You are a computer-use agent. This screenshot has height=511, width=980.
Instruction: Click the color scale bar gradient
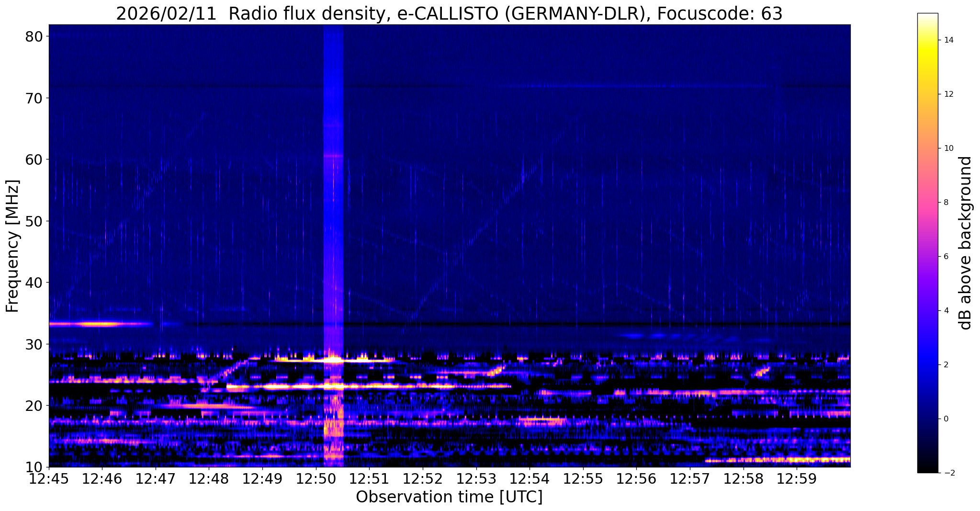pyautogui.click(x=927, y=243)
